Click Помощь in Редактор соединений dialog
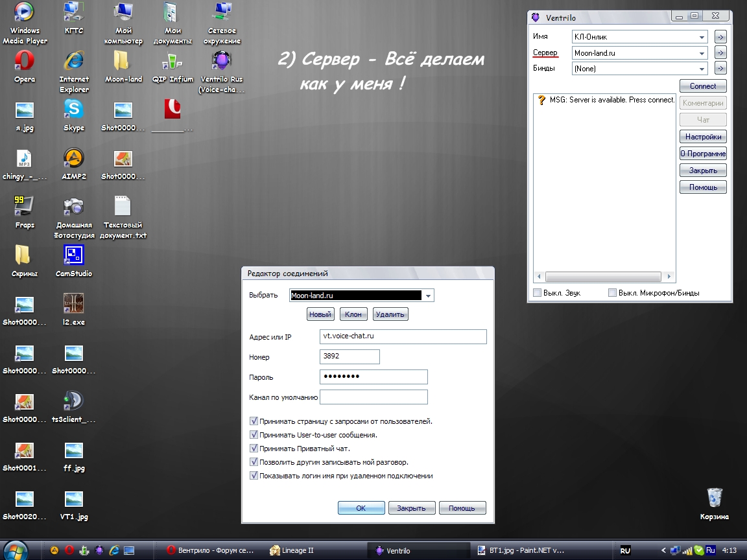747x560 pixels. 462,508
